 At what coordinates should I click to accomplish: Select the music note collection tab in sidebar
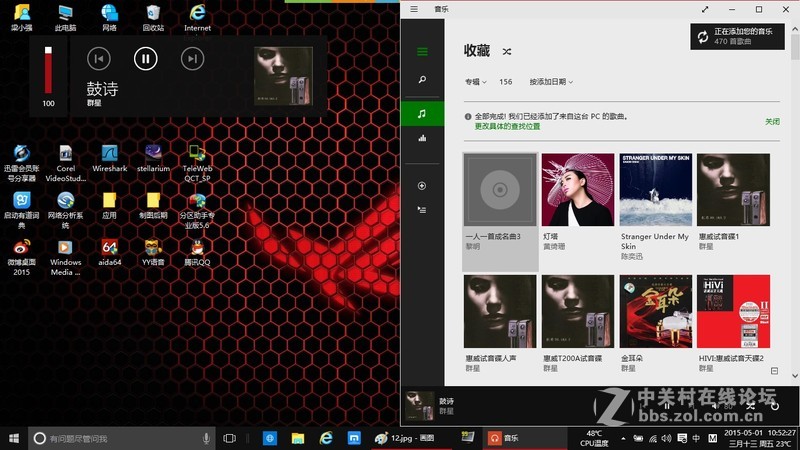422,114
